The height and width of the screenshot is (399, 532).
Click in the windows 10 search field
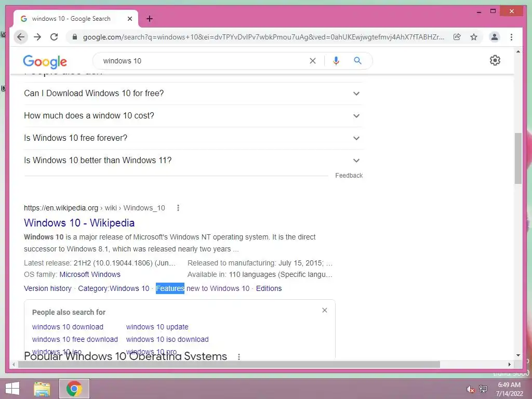pyautogui.click(x=204, y=61)
